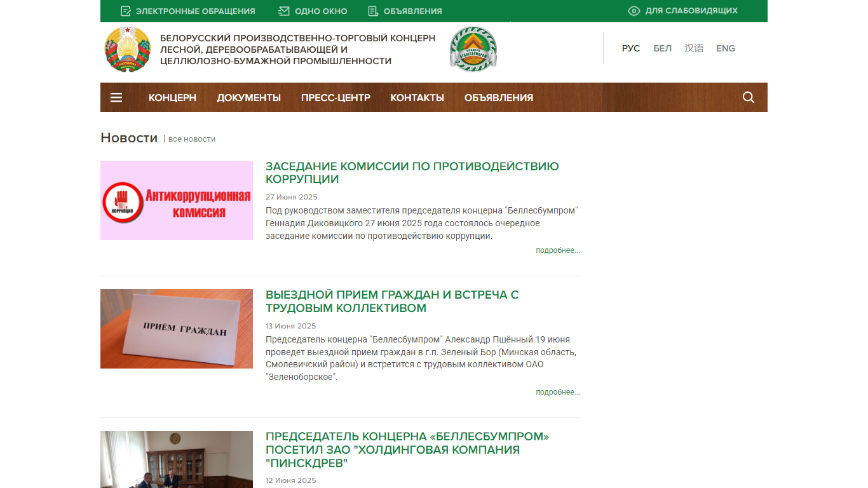Screen dimensions: 868x488
Task: Open the Пресс-центр menu
Action: (336, 97)
